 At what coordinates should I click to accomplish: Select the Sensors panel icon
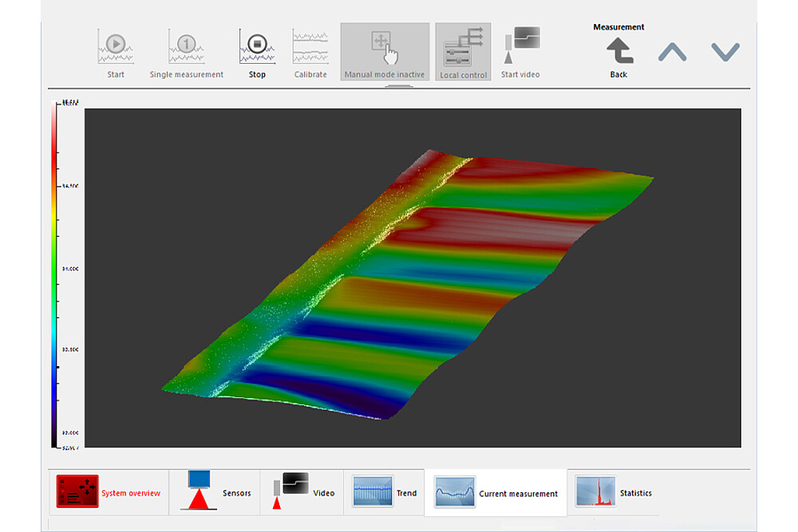199,487
